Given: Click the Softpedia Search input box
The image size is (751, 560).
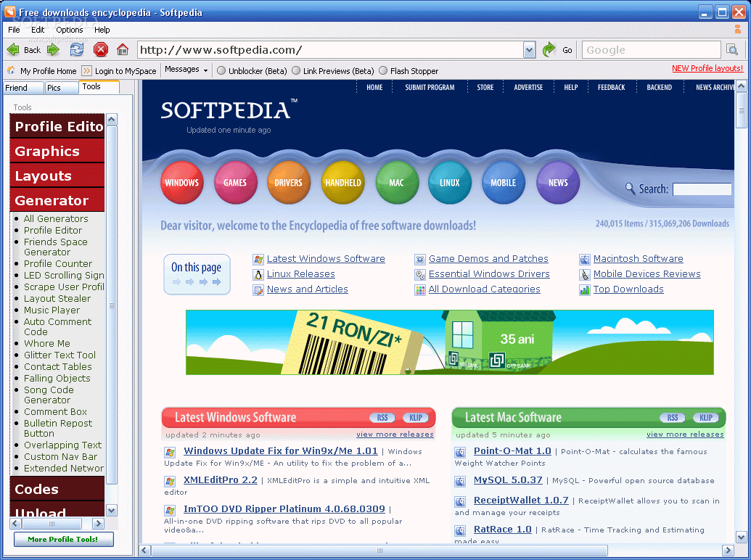Looking at the screenshot, I should [x=702, y=189].
